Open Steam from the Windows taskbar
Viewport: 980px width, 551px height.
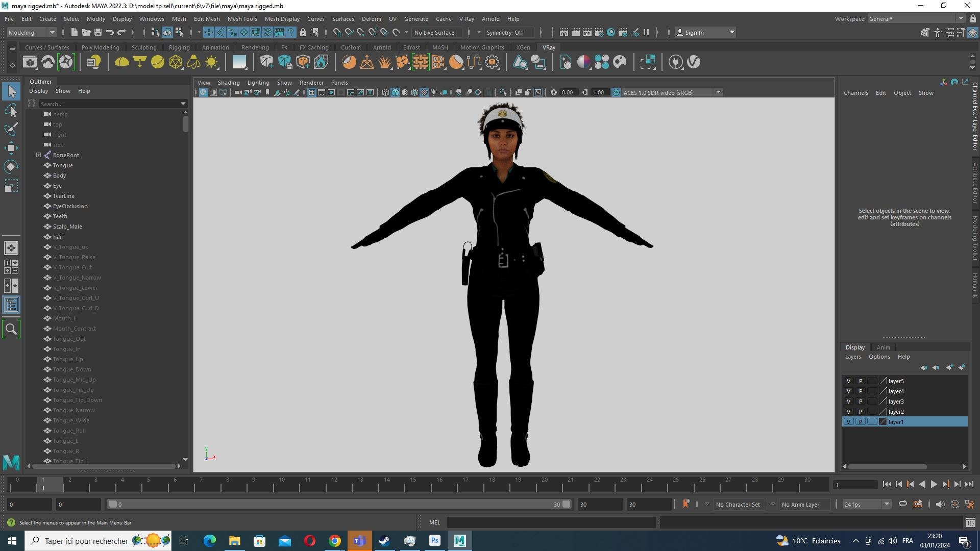coord(384,541)
